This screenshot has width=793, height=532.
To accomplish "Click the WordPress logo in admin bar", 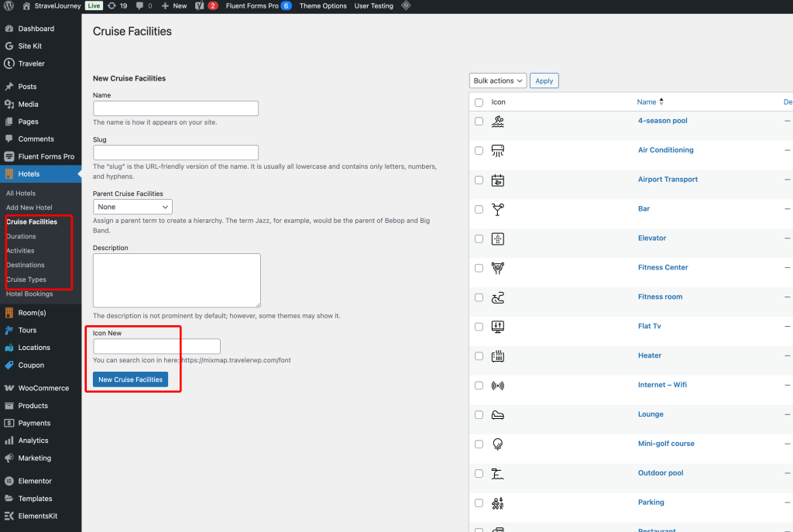I will 9,5.
